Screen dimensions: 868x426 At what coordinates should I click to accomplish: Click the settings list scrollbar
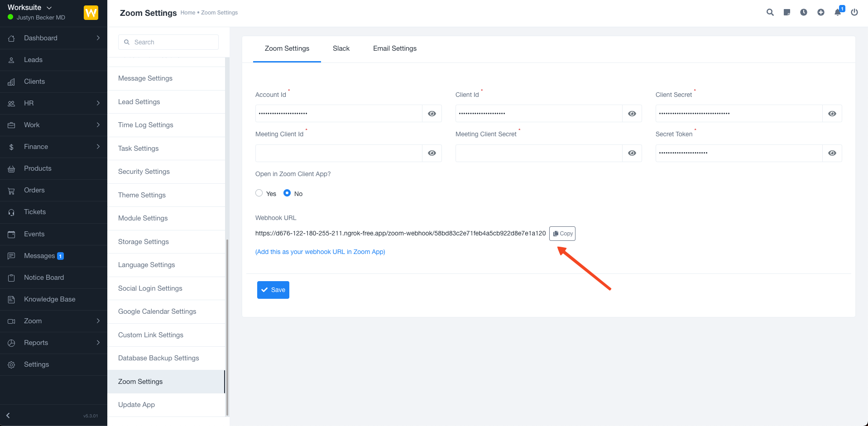click(x=227, y=327)
